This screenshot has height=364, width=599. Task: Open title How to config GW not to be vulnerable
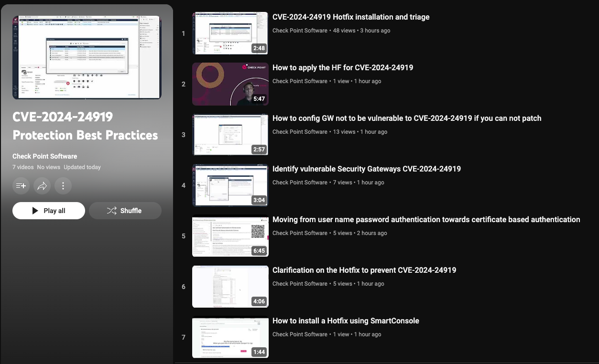point(407,118)
